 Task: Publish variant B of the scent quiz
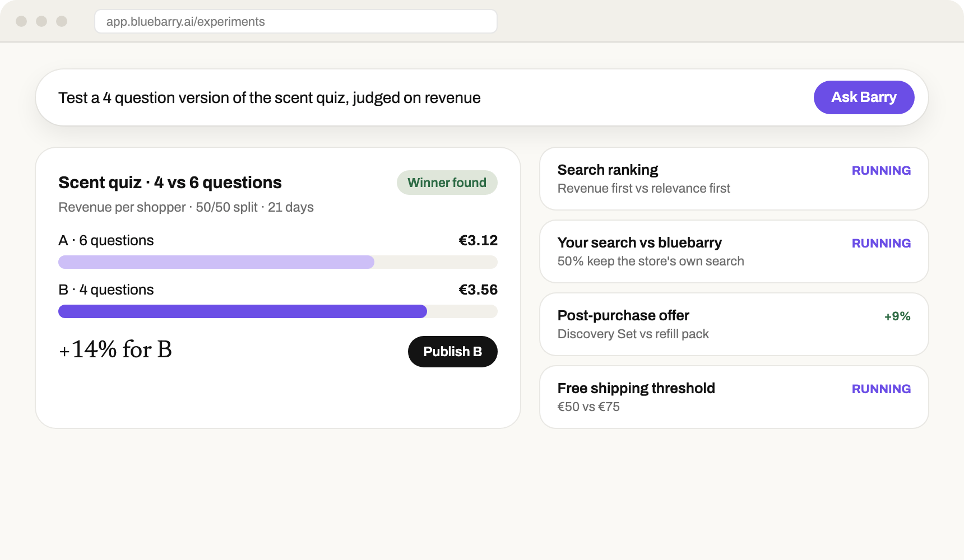click(x=452, y=352)
